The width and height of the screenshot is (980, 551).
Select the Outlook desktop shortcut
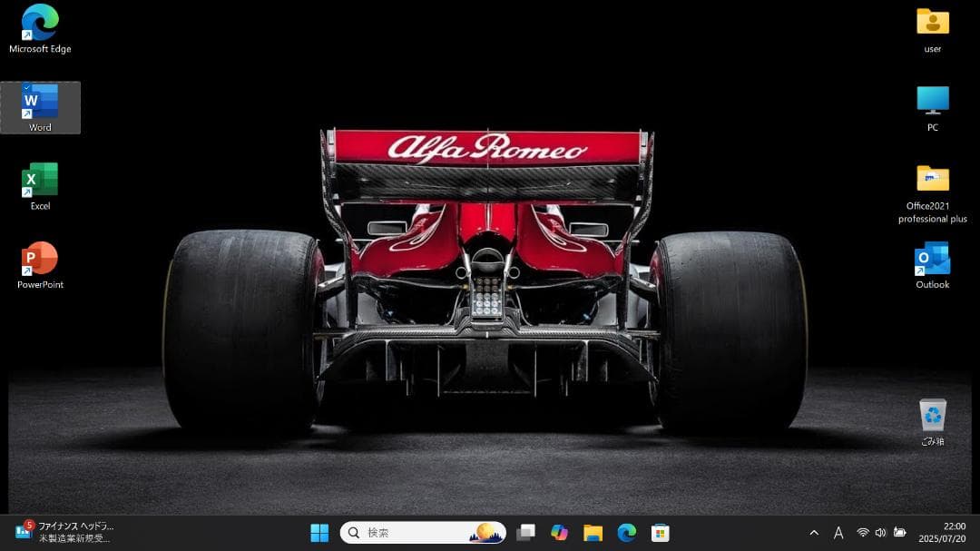point(933,264)
